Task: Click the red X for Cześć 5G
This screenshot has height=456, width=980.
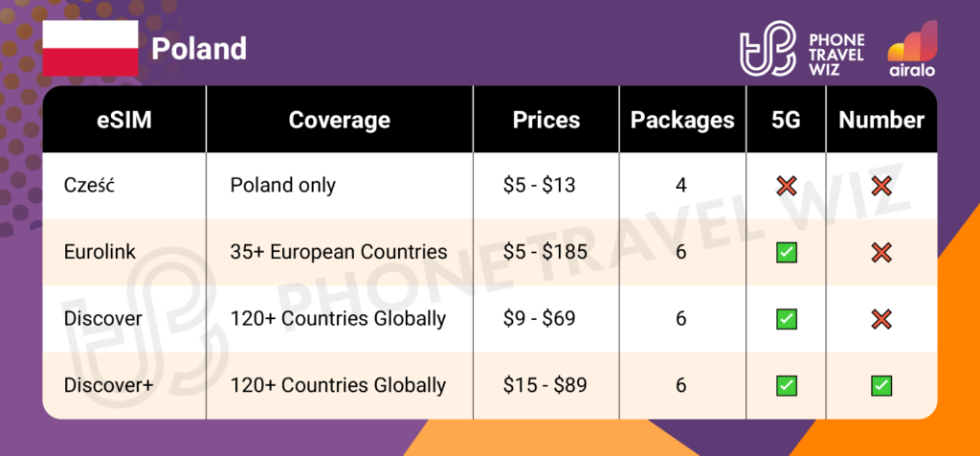Action: tap(787, 186)
